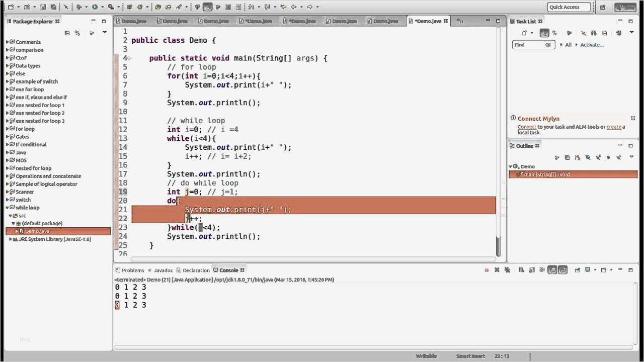The width and height of the screenshot is (644, 362).
Task: Click the All working set filter
Action: [569, 45]
